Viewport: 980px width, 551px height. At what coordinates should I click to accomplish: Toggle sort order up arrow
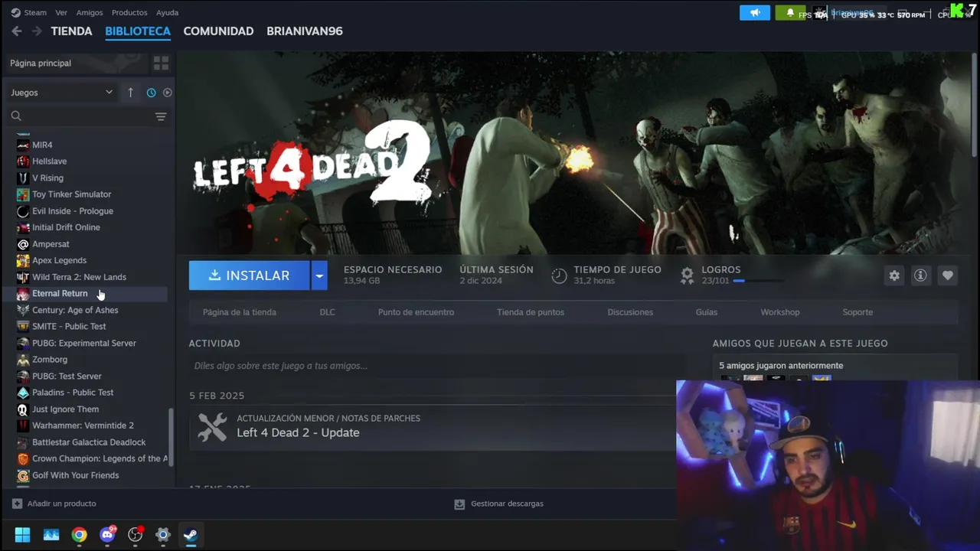130,93
